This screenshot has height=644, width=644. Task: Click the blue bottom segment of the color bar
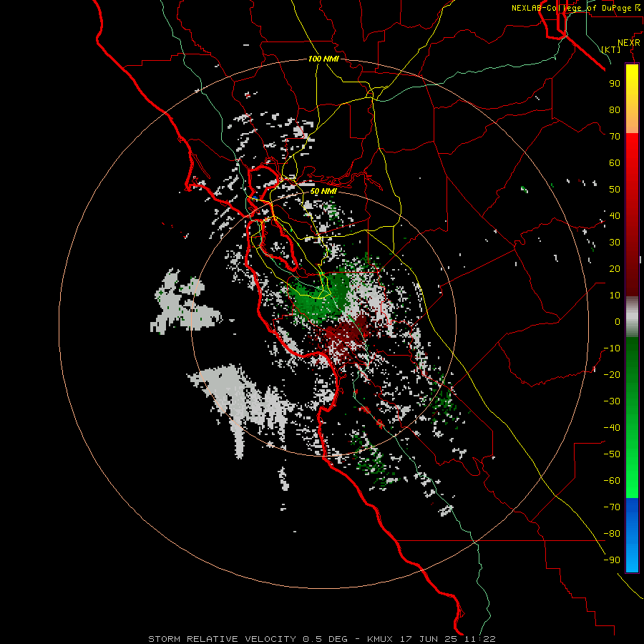(x=632, y=535)
